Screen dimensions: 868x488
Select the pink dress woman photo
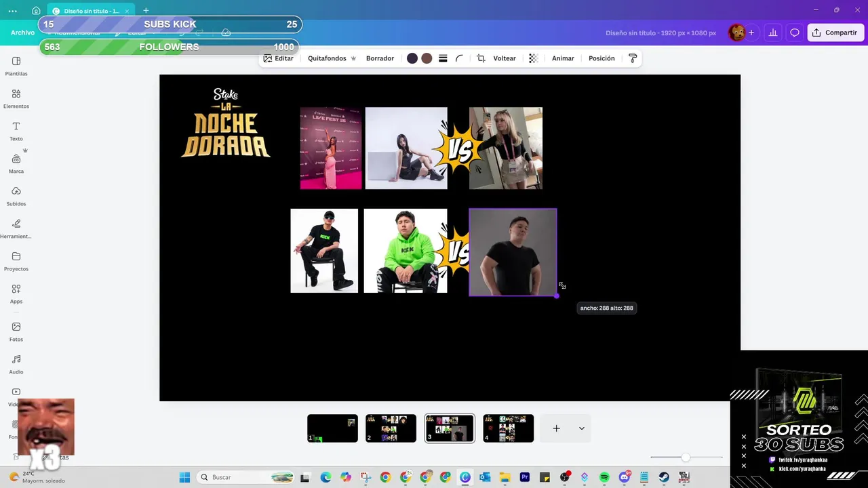click(331, 148)
